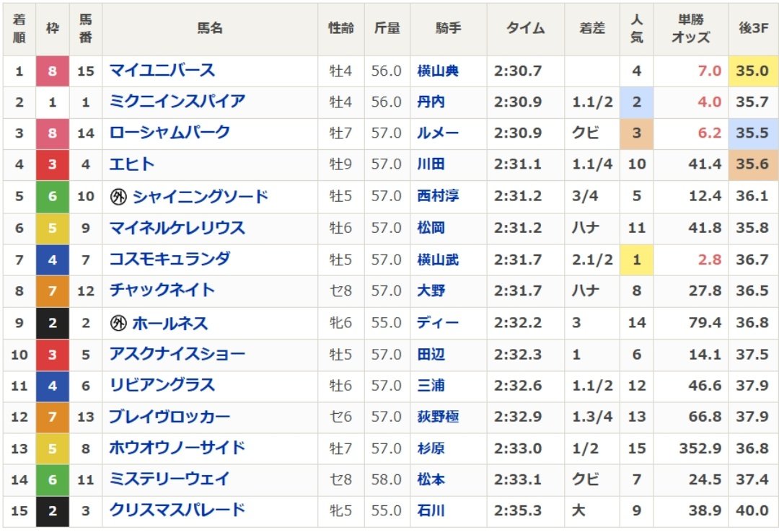Viewport: 779px width, 532px height.
Task: Click the 馬名 column header
Action: pos(210,29)
